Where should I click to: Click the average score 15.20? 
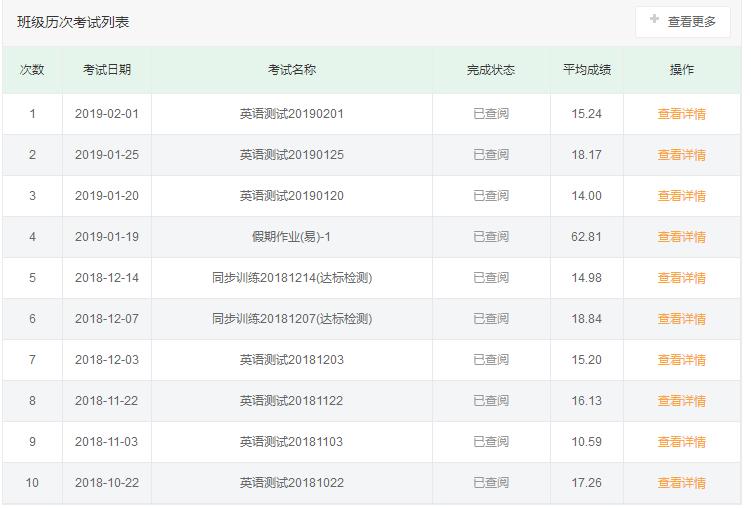pos(587,360)
